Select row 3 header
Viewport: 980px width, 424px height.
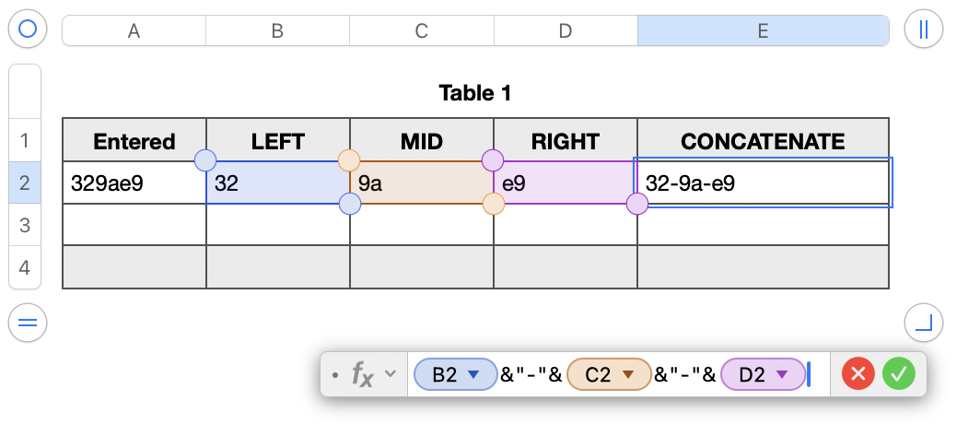[x=24, y=225]
